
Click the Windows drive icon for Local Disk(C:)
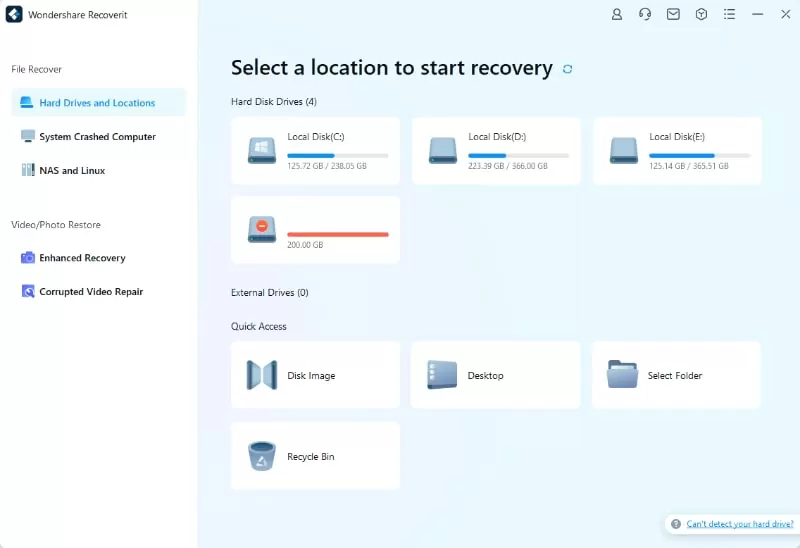(x=262, y=151)
